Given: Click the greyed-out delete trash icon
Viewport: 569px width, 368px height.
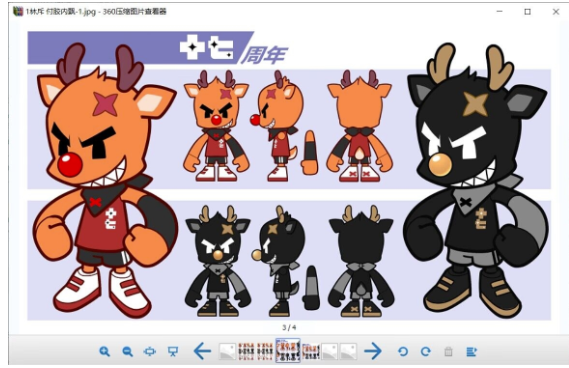Looking at the screenshot, I should tap(449, 351).
